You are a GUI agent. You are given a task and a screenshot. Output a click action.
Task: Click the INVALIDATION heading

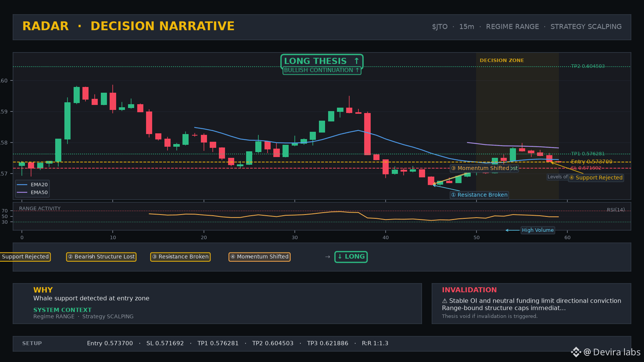click(469, 290)
